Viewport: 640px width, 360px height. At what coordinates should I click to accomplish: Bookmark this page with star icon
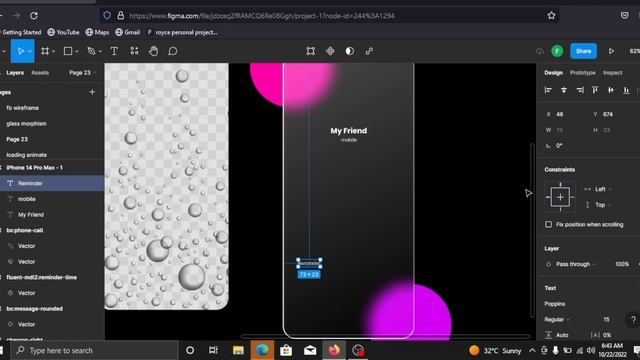coord(551,16)
